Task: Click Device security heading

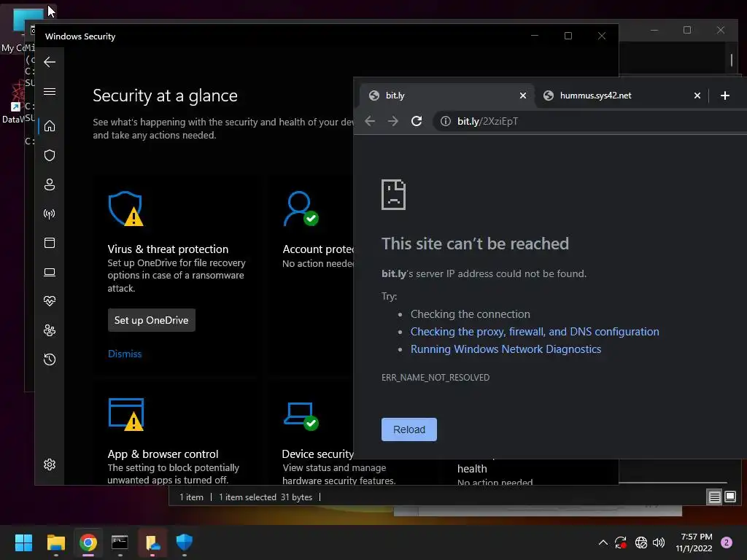Action: click(318, 454)
